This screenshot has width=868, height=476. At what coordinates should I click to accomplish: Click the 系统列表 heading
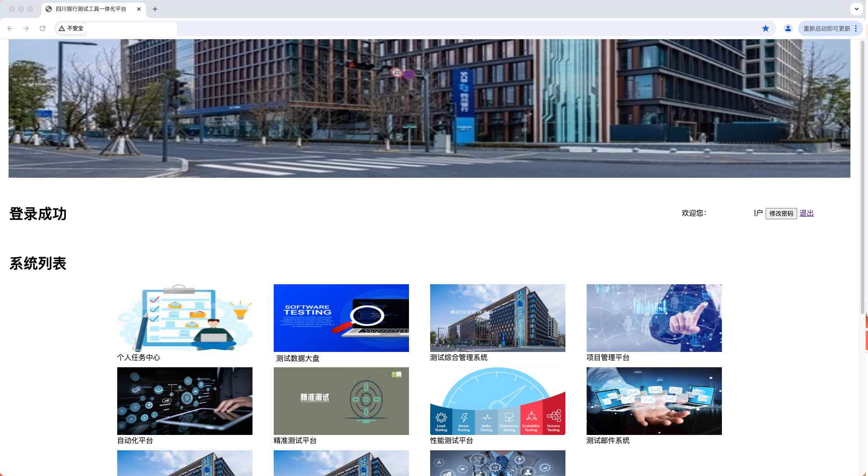tap(38, 263)
